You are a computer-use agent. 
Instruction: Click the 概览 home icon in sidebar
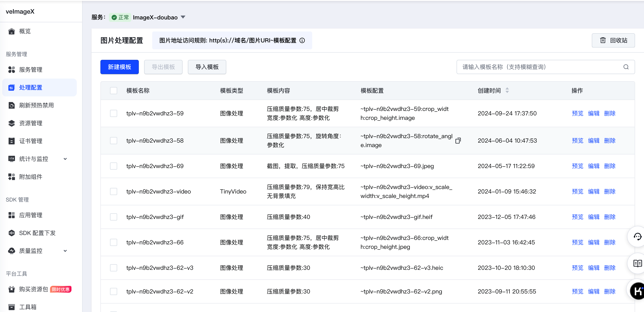(x=12, y=31)
